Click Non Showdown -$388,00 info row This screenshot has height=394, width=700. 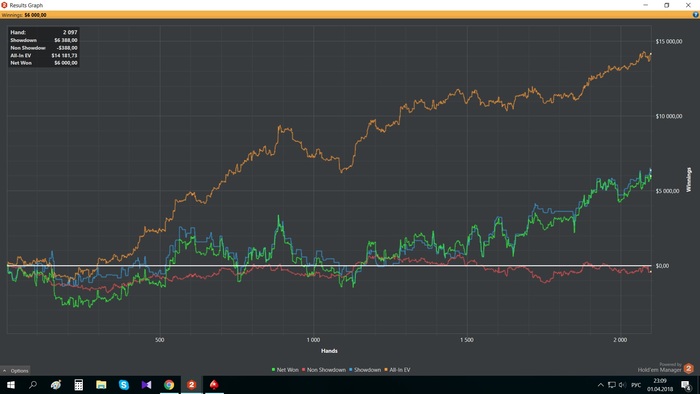44,48
